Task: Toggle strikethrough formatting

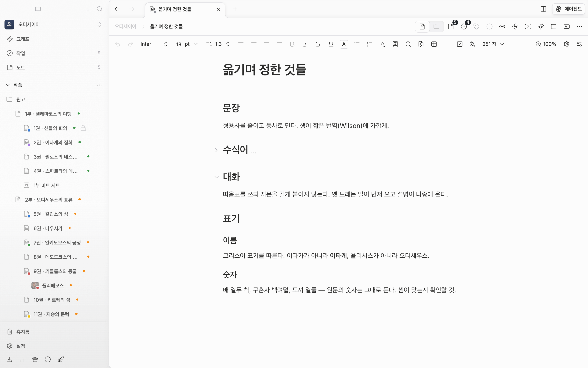Action: pyautogui.click(x=318, y=44)
